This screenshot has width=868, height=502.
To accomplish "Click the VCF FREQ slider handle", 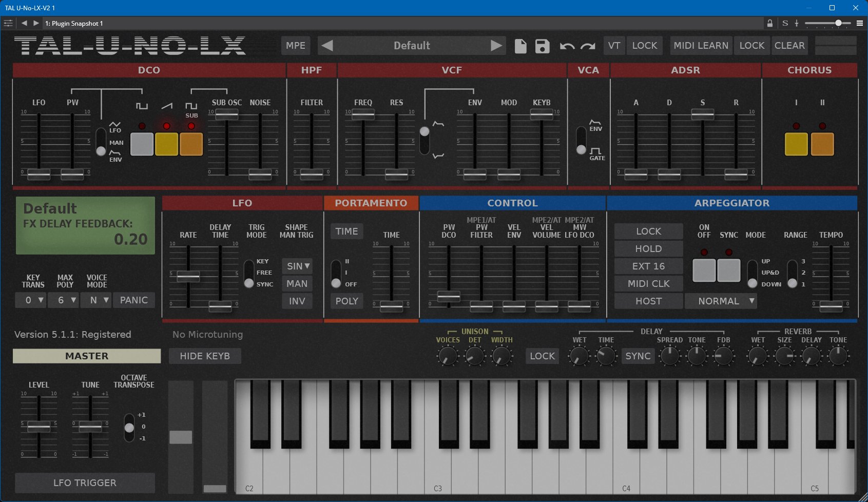I will click(x=363, y=115).
